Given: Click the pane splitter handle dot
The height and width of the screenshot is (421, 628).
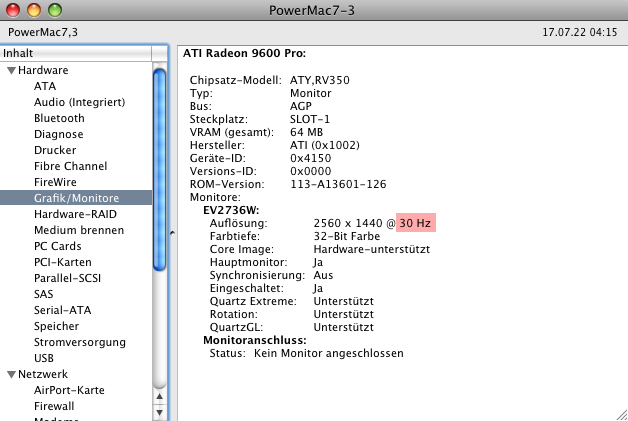Looking at the screenshot, I should [172, 232].
